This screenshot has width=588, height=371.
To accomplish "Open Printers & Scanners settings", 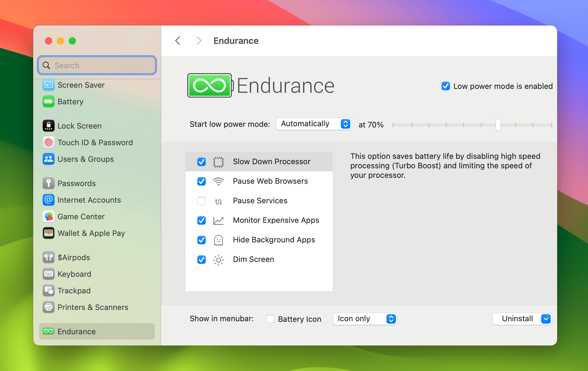I will tap(97, 307).
